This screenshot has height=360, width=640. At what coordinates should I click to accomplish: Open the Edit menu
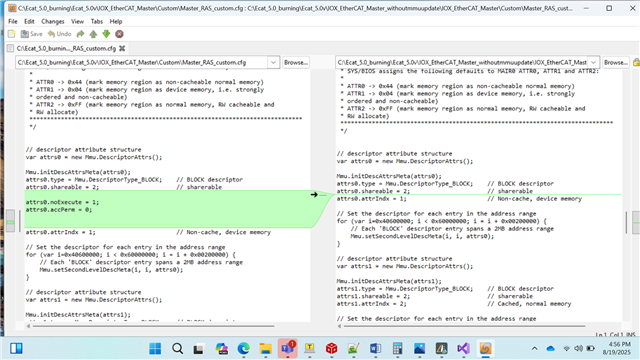tap(29, 21)
